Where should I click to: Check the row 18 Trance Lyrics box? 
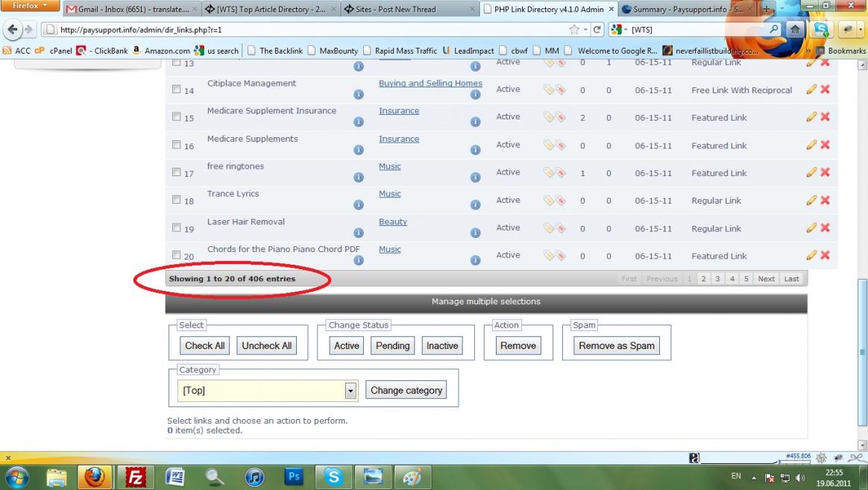176,200
